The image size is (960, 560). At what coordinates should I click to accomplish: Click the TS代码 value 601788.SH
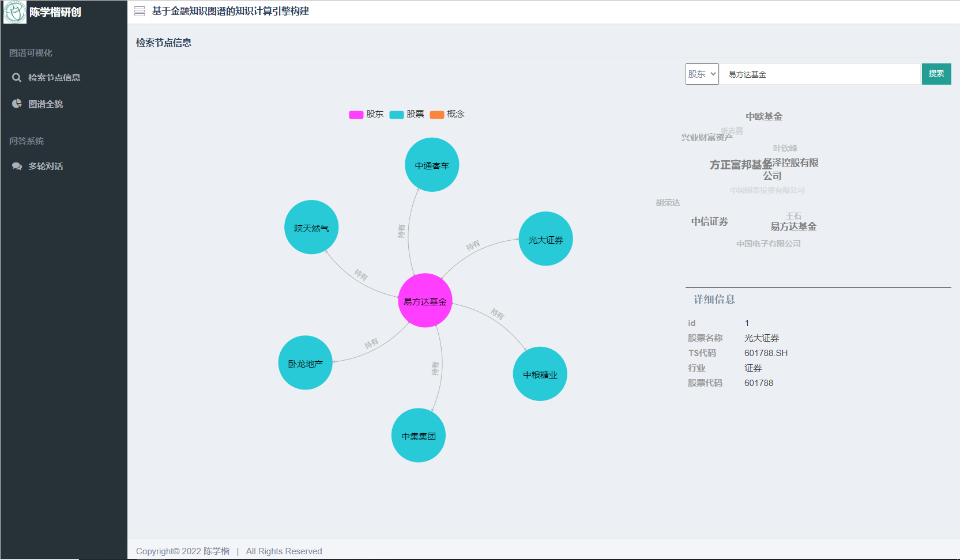click(766, 353)
